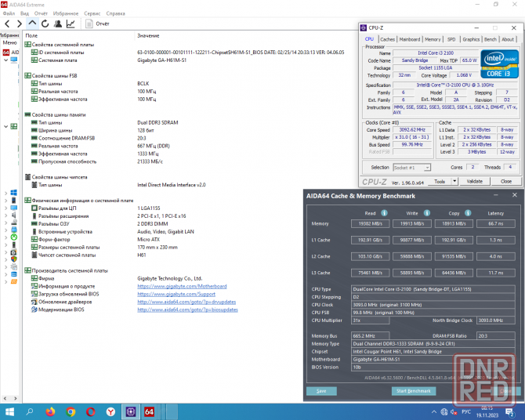This screenshot has height=420, width=525.
Task: Select the security shield icon in sidebar tree
Action: [x=14, y=259]
